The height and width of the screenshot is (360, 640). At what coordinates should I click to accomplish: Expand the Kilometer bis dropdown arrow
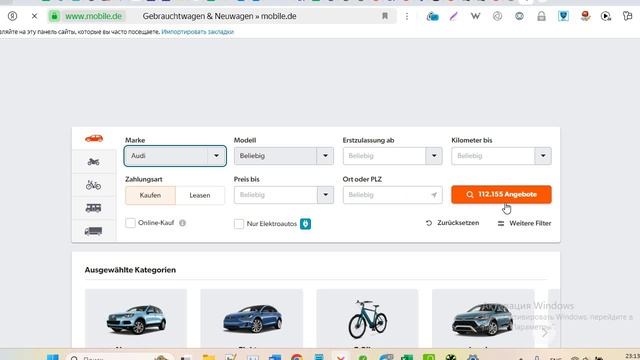pyautogui.click(x=543, y=156)
